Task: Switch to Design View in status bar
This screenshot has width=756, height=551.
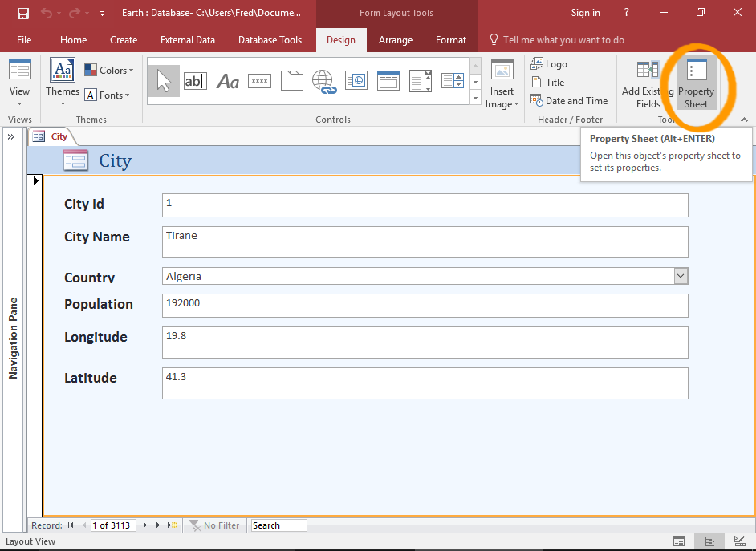Action: point(738,541)
